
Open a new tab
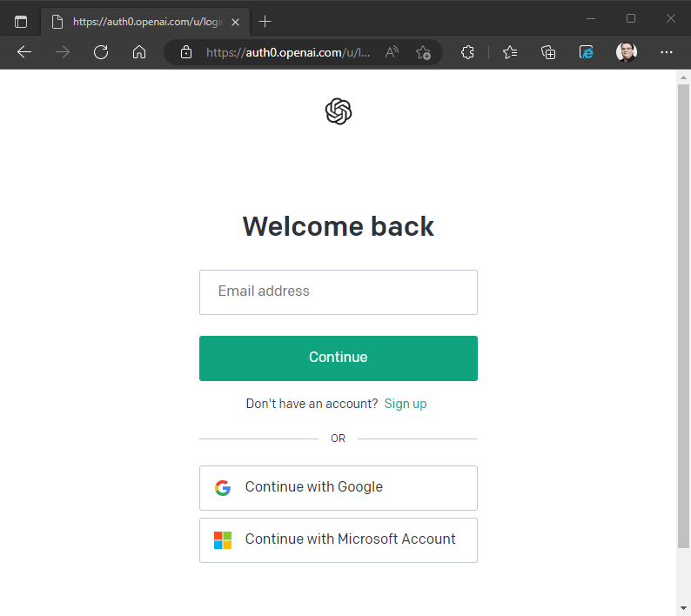click(265, 22)
